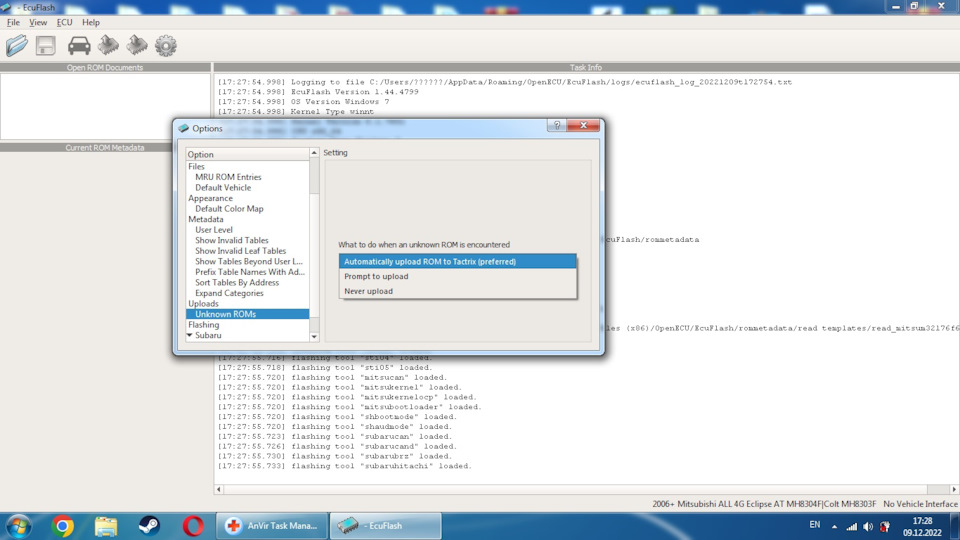Click the EcuFlash taskbar button
Image resolution: width=960 pixels, height=540 pixels.
[x=386, y=526]
